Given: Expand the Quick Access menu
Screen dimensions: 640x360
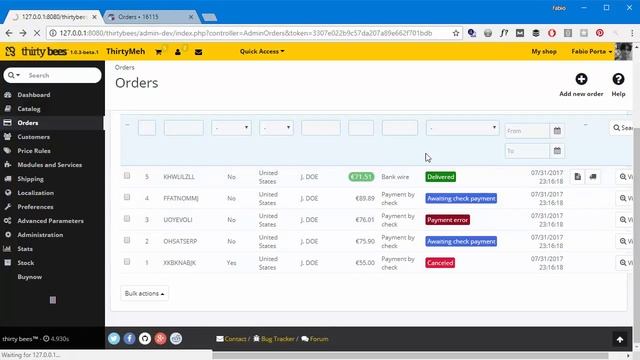Looking at the screenshot, I should (262, 51).
